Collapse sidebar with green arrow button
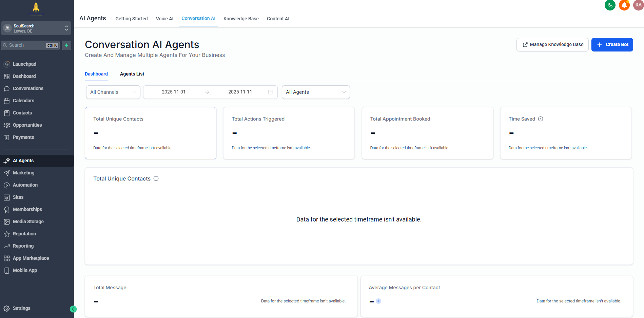This screenshot has height=318, width=644. [x=73, y=309]
